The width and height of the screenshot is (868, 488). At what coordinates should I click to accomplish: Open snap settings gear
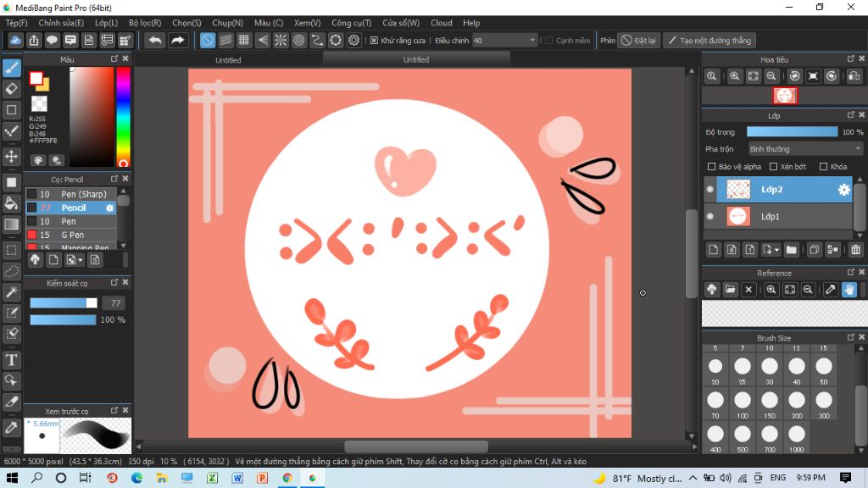tap(353, 41)
